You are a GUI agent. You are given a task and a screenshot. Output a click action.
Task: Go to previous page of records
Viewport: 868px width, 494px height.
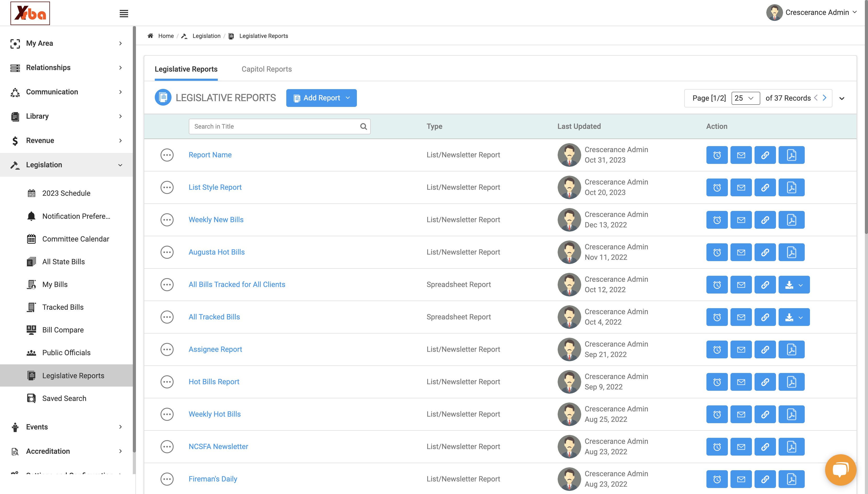tap(816, 98)
